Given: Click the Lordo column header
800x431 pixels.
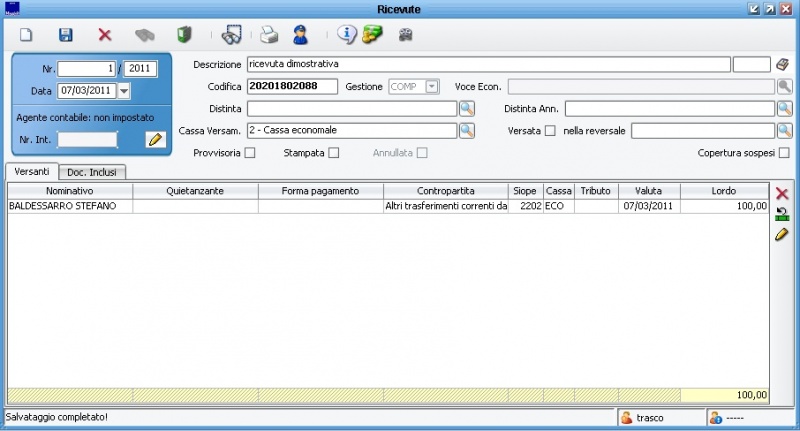Looking at the screenshot, I should pyautogui.click(x=724, y=190).
